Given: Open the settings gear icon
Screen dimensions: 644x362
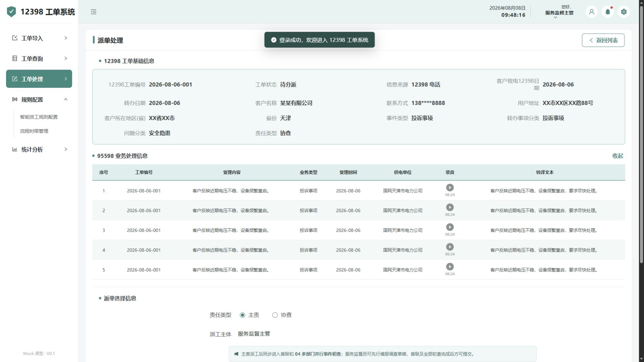Looking at the screenshot, I should [624, 12].
